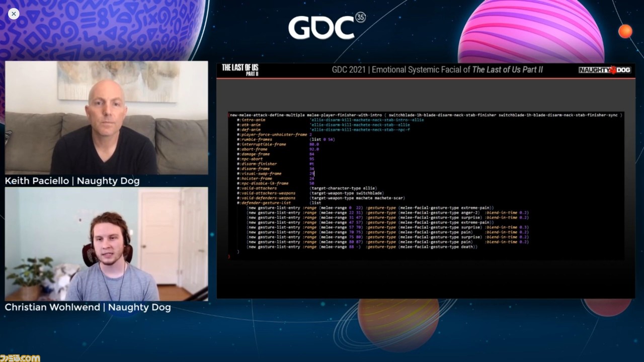Click the '#:atk-anim' parameter
644x362 pixels.
tap(249, 125)
